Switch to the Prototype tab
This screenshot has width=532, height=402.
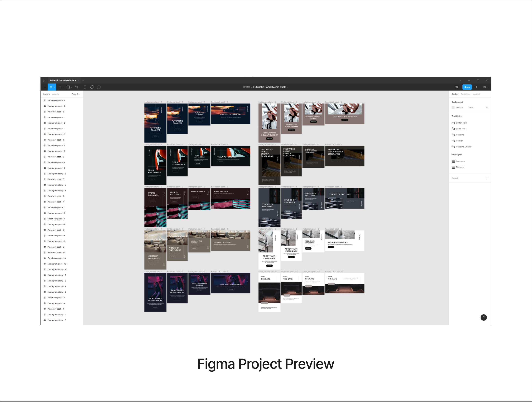coord(465,94)
